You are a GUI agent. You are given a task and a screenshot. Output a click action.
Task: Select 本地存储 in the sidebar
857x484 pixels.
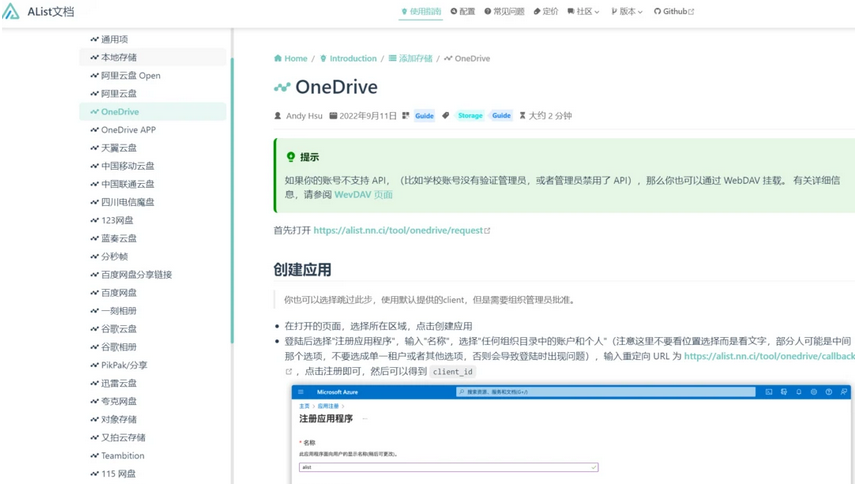[x=152, y=57]
